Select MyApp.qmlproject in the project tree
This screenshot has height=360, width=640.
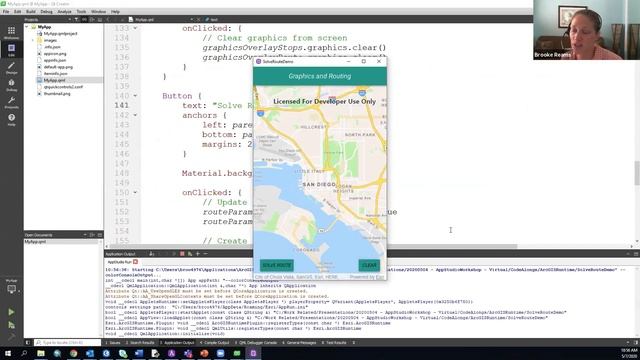(60, 34)
